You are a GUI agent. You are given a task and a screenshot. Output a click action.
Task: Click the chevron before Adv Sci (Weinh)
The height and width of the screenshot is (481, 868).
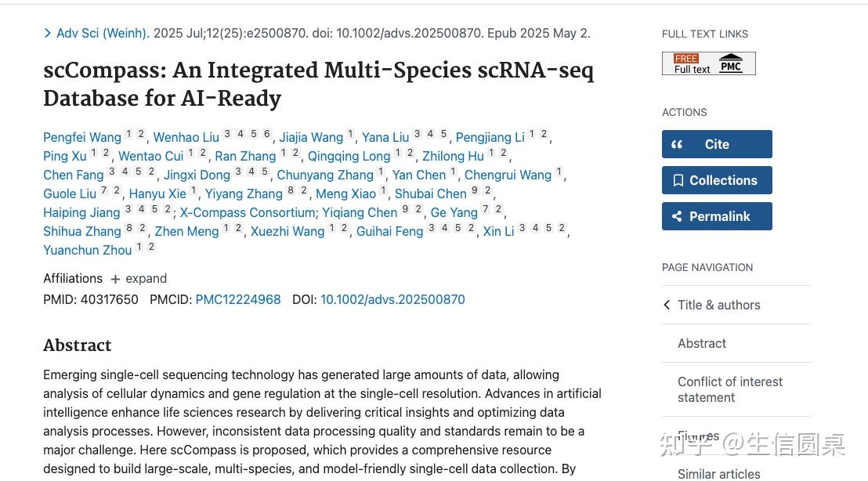tap(48, 33)
